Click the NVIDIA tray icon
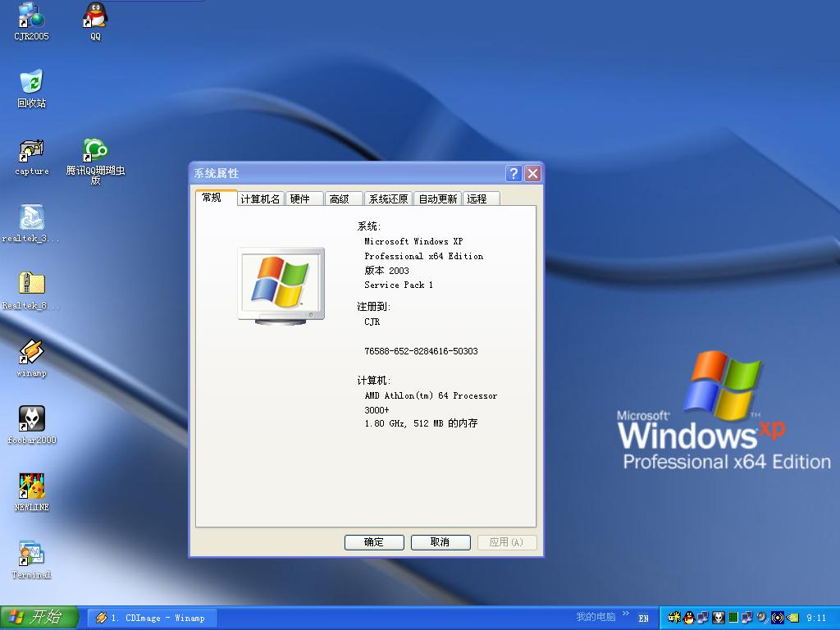This screenshot has width=840, height=630. [x=792, y=618]
